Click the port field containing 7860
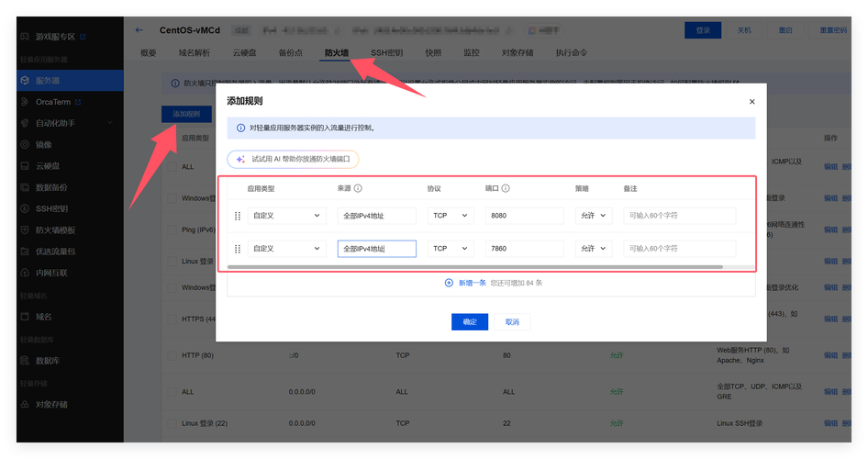The width and height of the screenshot is (868, 459). click(x=524, y=249)
